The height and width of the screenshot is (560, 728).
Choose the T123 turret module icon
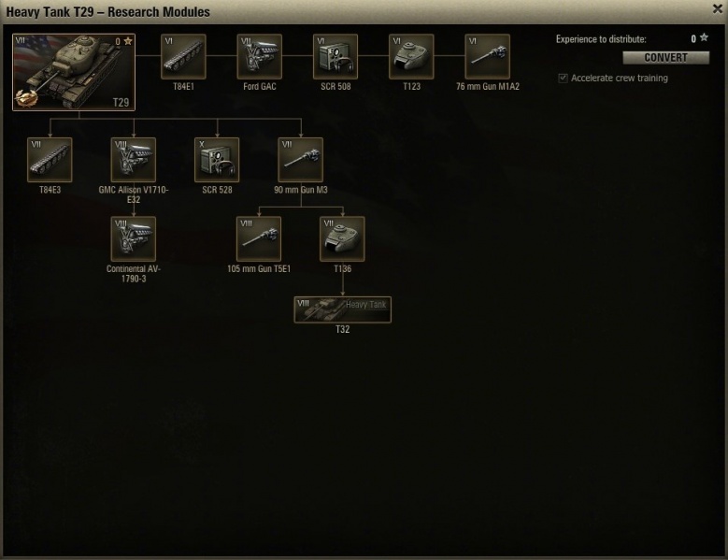pyautogui.click(x=411, y=56)
